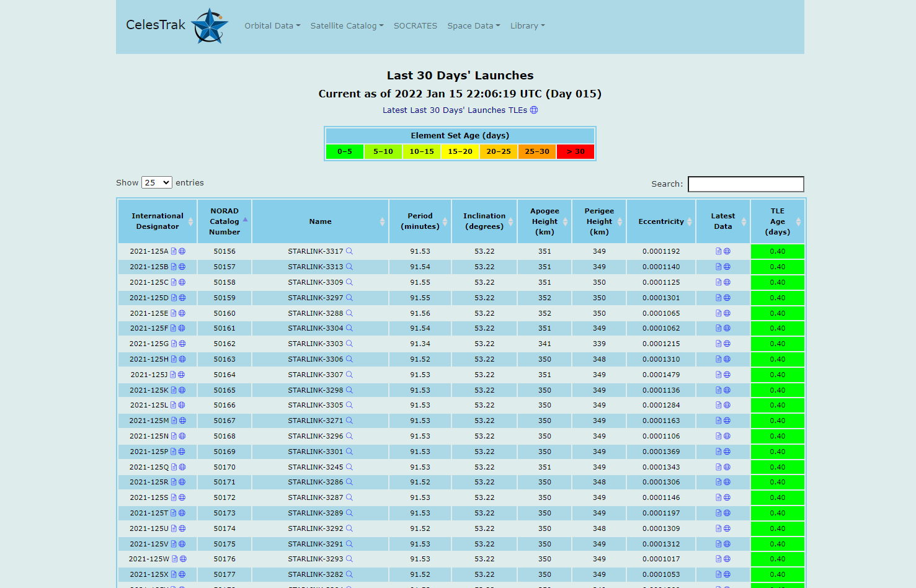Click magnifier icon beside STARLINK-3317
The image size is (916, 588).
[x=349, y=251]
